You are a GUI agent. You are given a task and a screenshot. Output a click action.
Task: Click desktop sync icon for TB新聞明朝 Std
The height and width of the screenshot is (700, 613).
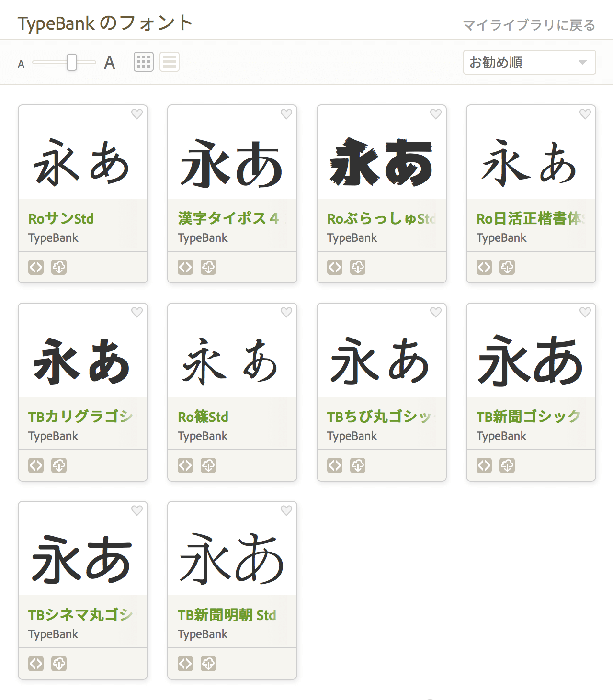click(208, 664)
